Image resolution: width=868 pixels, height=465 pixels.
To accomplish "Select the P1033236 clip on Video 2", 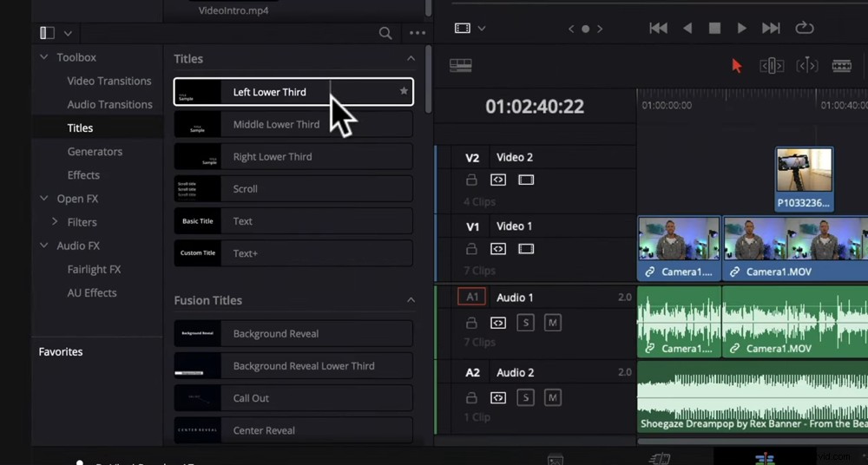I will point(805,179).
